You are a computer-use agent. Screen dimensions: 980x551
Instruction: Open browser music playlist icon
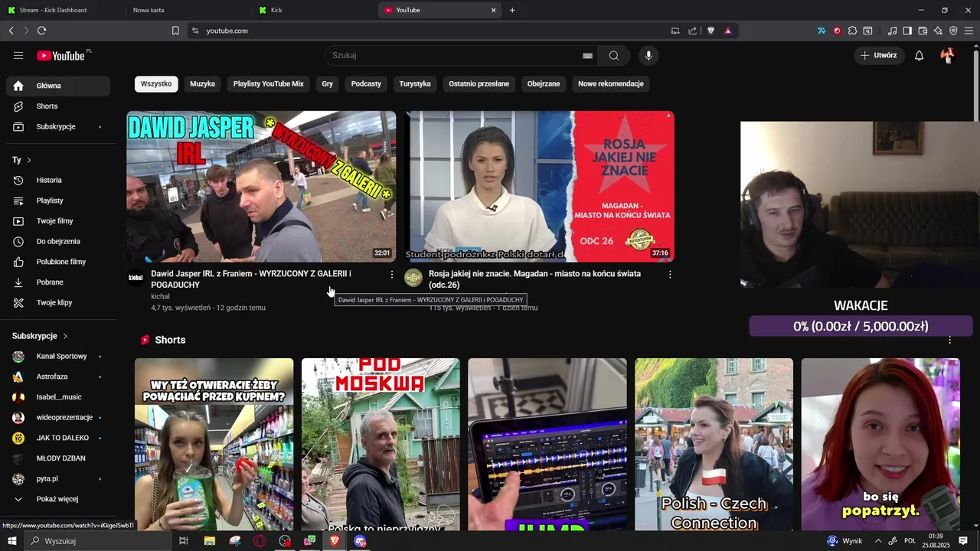892,31
